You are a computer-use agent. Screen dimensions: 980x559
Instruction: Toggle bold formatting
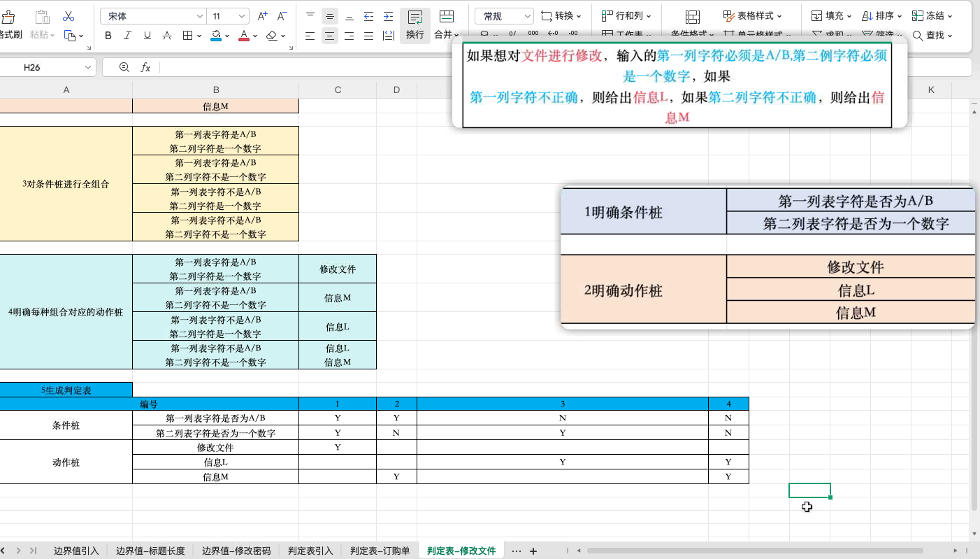tap(108, 35)
